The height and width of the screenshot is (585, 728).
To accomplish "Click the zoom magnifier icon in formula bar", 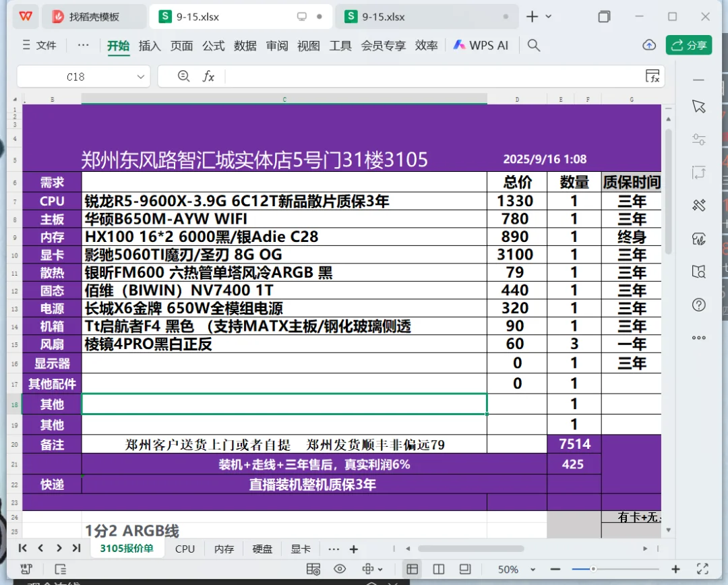I will tap(184, 75).
